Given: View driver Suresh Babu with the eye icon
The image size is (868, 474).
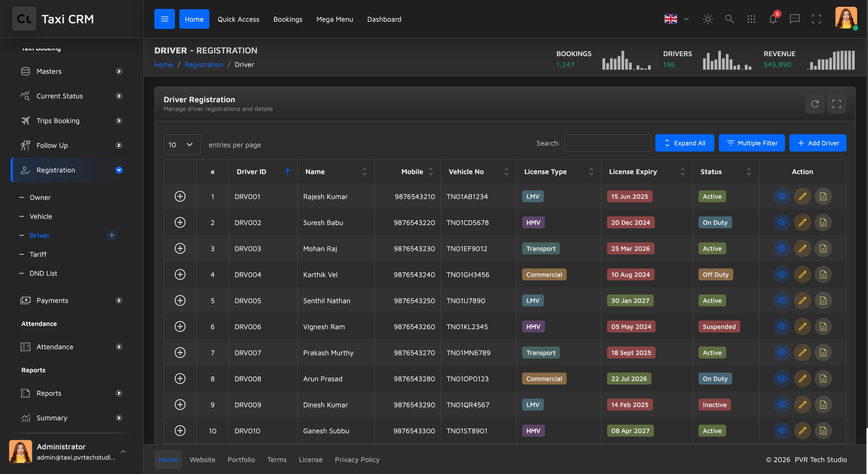Looking at the screenshot, I should 782,222.
